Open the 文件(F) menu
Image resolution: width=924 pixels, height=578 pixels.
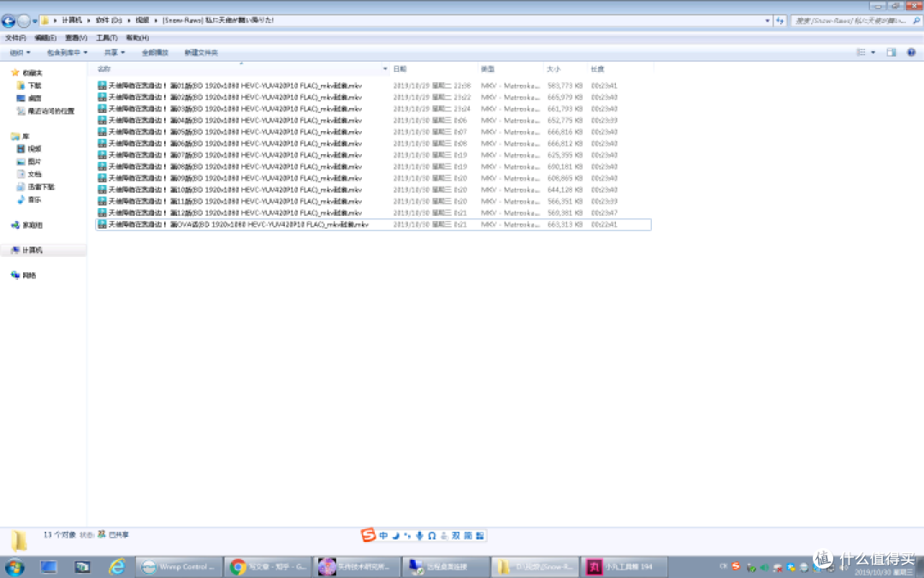point(15,38)
